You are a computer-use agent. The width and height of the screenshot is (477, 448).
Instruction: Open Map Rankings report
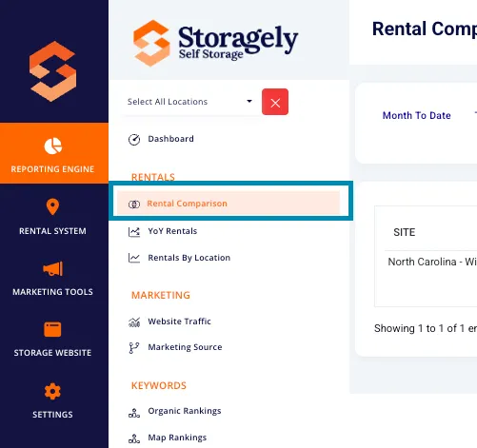click(x=177, y=438)
